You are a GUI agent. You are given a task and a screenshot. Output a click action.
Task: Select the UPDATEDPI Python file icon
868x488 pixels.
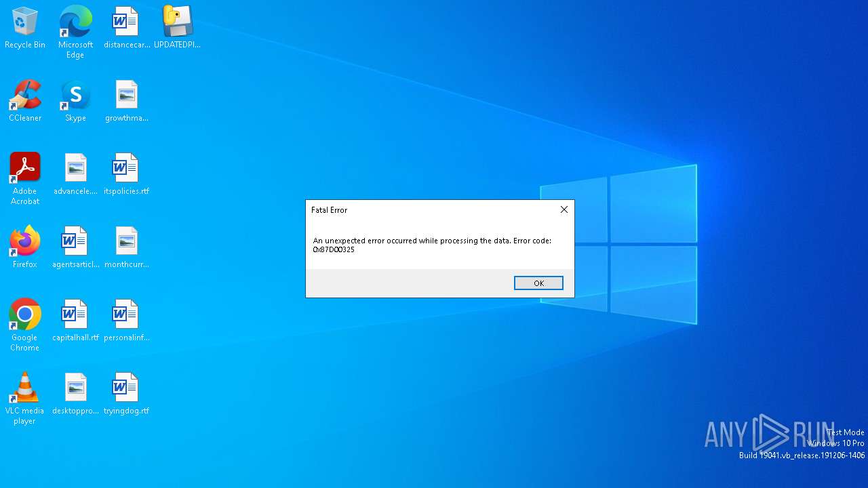[x=177, y=28]
